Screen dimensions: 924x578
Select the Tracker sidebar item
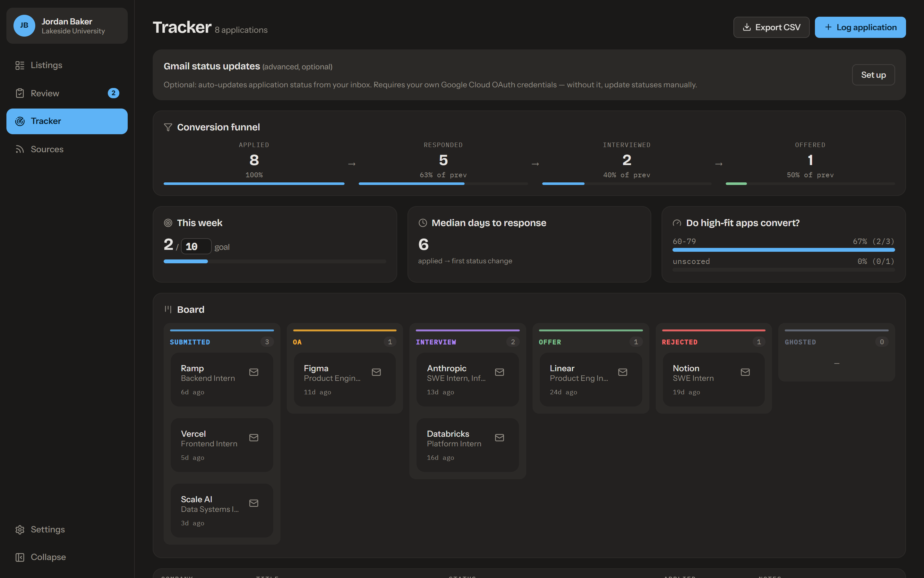(x=67, y=121)
